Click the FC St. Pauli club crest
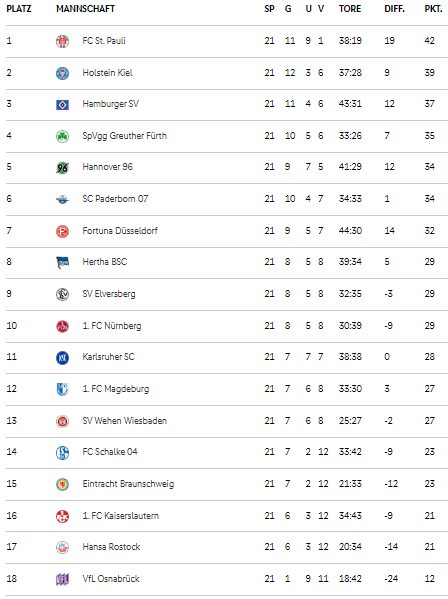 coord(63,41)
